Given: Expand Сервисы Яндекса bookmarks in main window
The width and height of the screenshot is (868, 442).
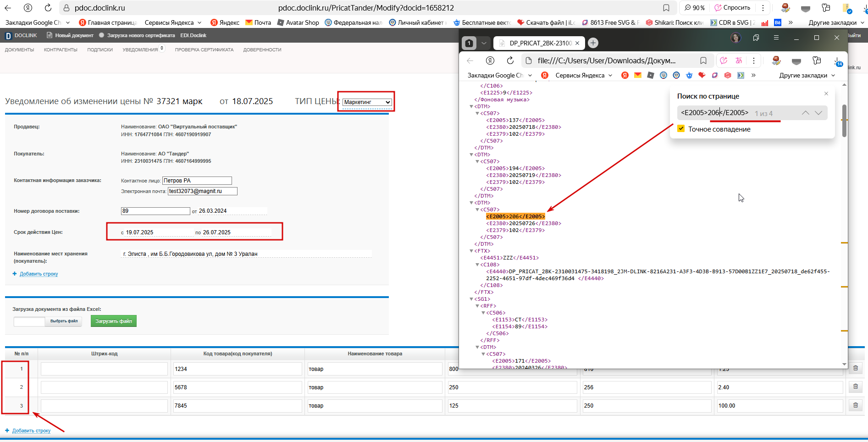Looking at the screenshot, I should point(173,22).
